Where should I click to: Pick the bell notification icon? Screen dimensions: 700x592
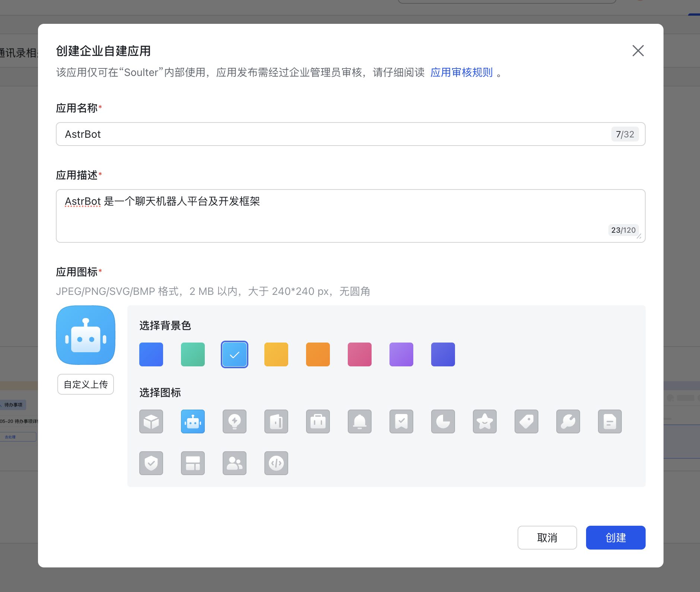359,421
